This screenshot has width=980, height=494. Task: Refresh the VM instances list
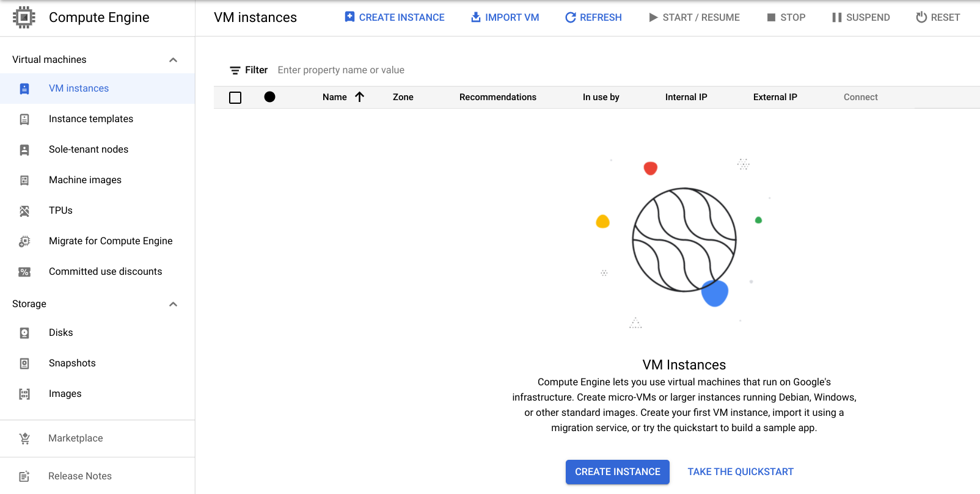click(593, 17)
